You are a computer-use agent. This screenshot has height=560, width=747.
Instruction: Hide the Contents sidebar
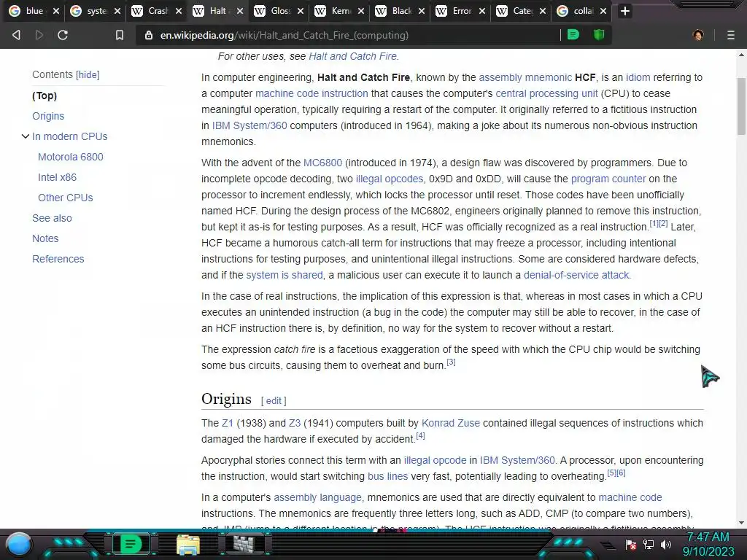88,75
